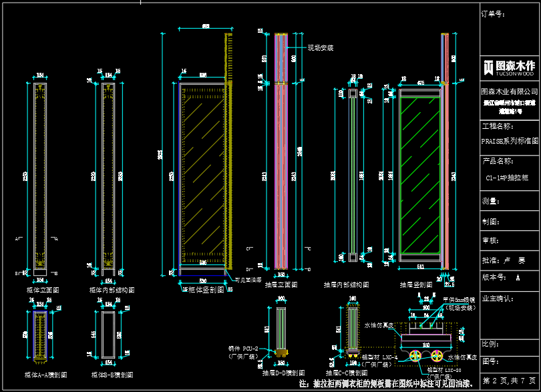Select the 柜体内部结构图 caption text
This screenshot has height=392, width=541.
[112, 290]
